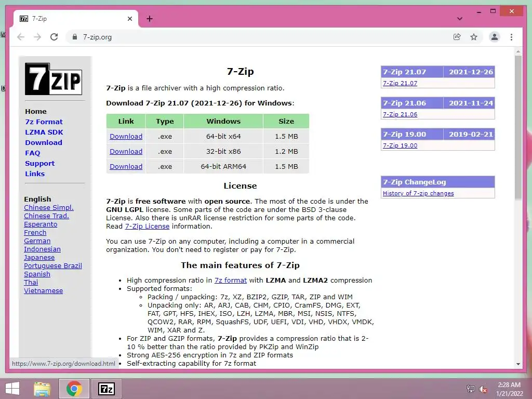Open a new tab with the plus button
This screenshot has width=532, height=399.
pyautogui.click(x=150, y=19)
